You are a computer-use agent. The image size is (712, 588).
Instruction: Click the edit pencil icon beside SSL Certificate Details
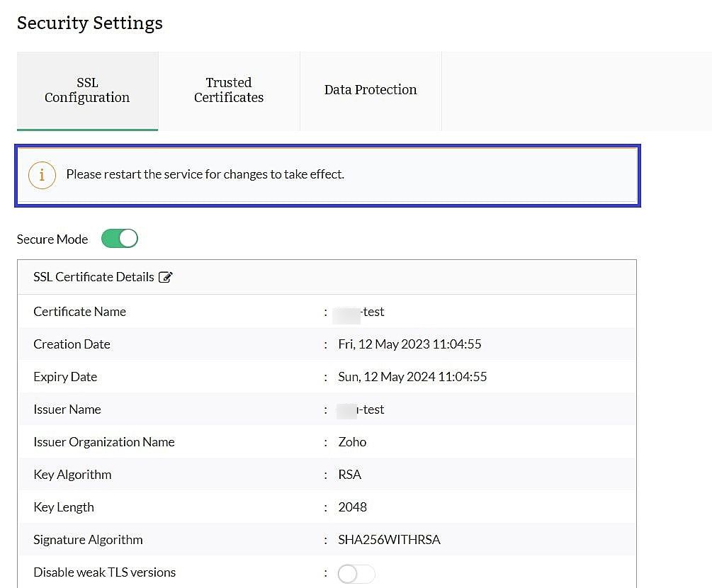166,277
